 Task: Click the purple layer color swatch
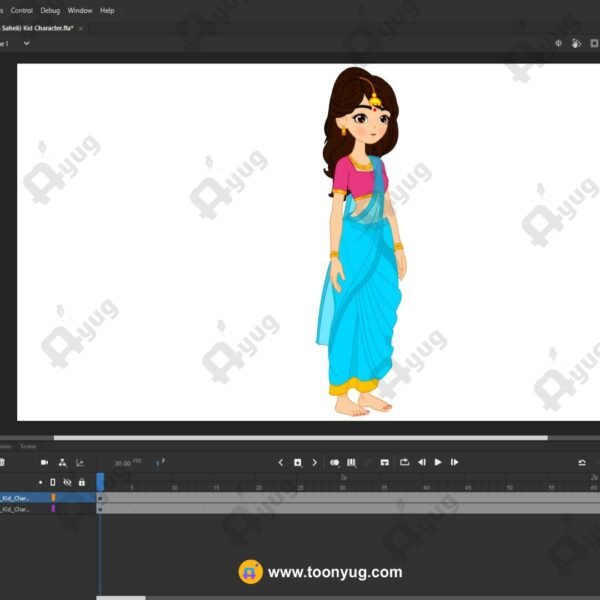(x=53, y=509)
